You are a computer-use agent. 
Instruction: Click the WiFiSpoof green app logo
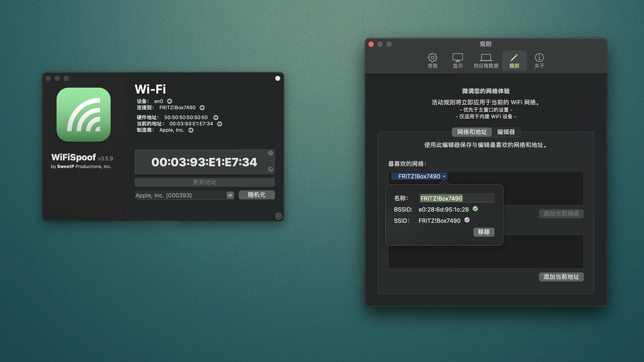pos(84,115)
